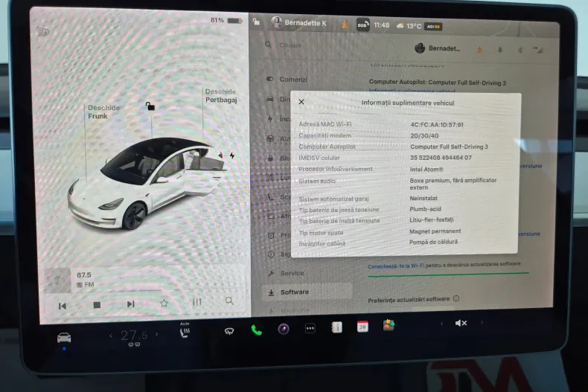Open the Calendar app icon
The width and height of the screenshot is (588, 392).
click(362, 327)
